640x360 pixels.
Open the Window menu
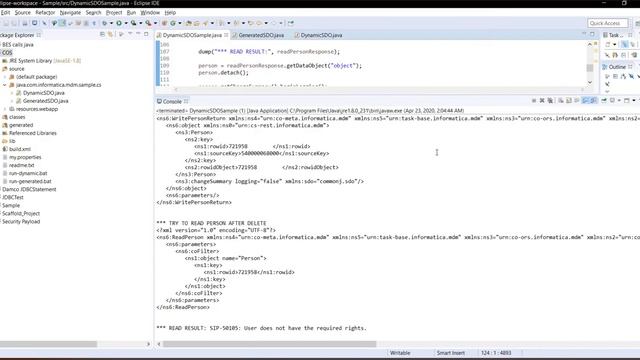click(x=150, y=13)
